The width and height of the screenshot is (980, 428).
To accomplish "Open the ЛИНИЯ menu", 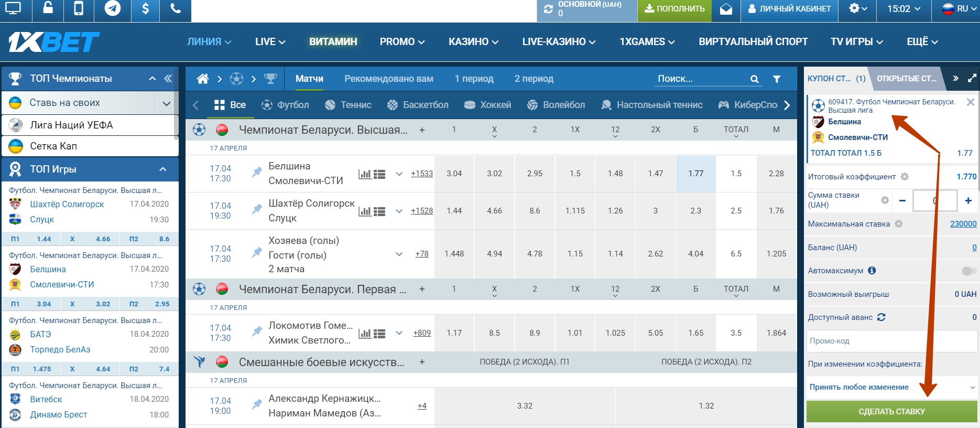I will pyautogui.click(x=209, y=42).
